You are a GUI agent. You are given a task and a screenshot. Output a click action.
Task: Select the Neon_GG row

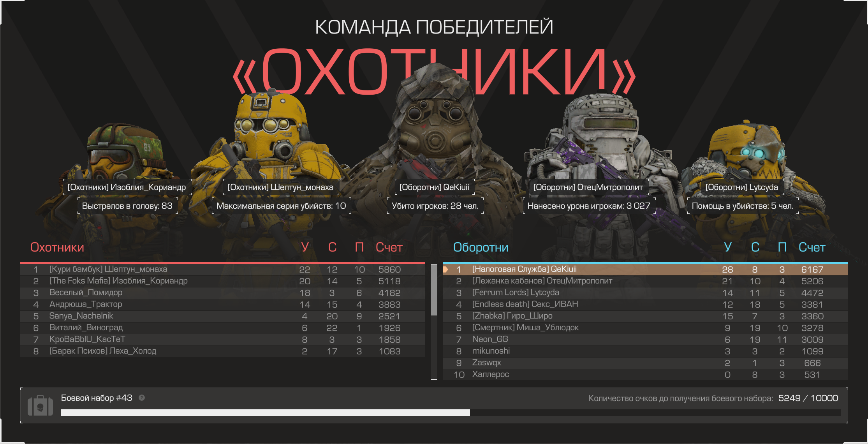[x=646, y=340]
